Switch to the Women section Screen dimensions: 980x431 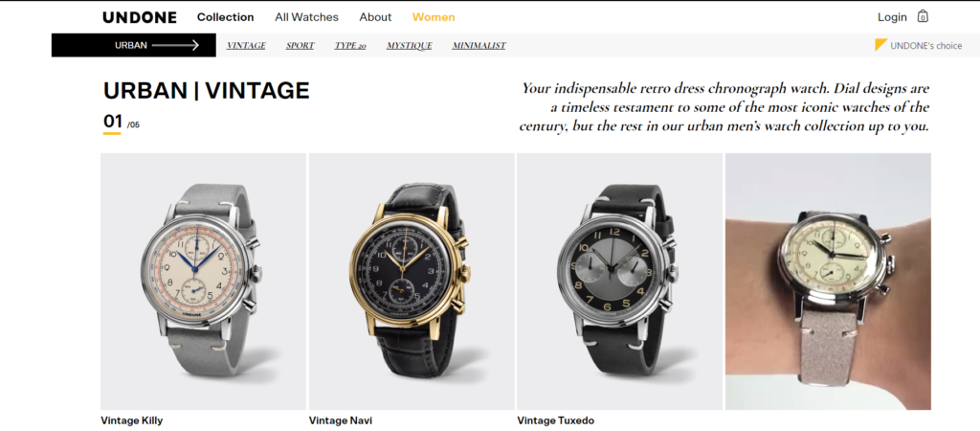click(434, 17)
